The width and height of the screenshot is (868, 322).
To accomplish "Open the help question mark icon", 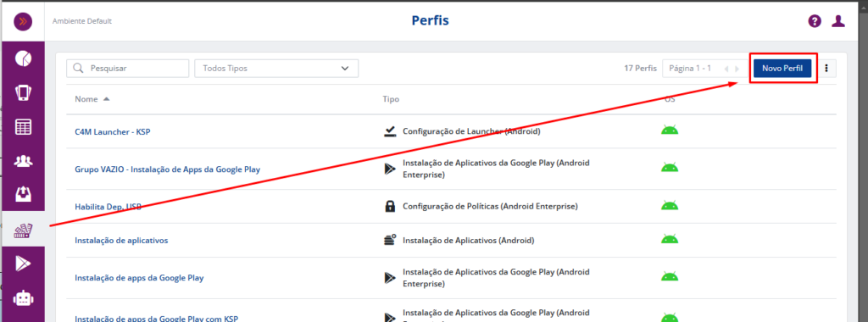I will click(815, 21).
